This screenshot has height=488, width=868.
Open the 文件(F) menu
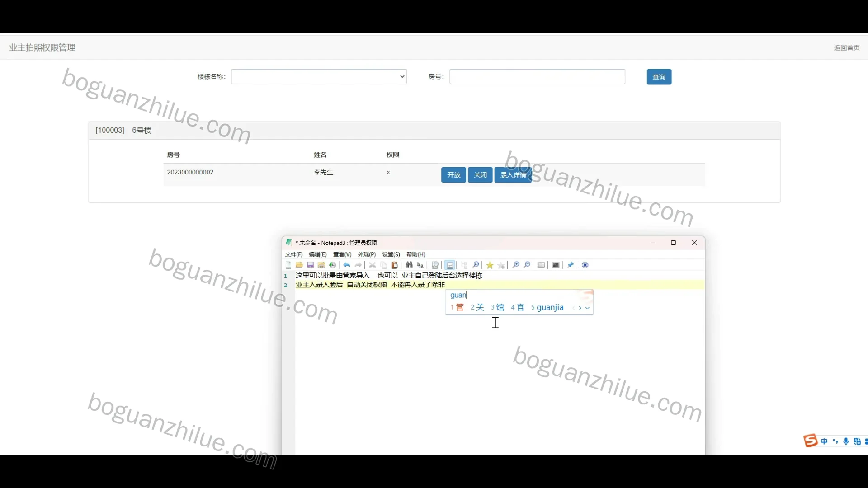(x=294, y=255)
